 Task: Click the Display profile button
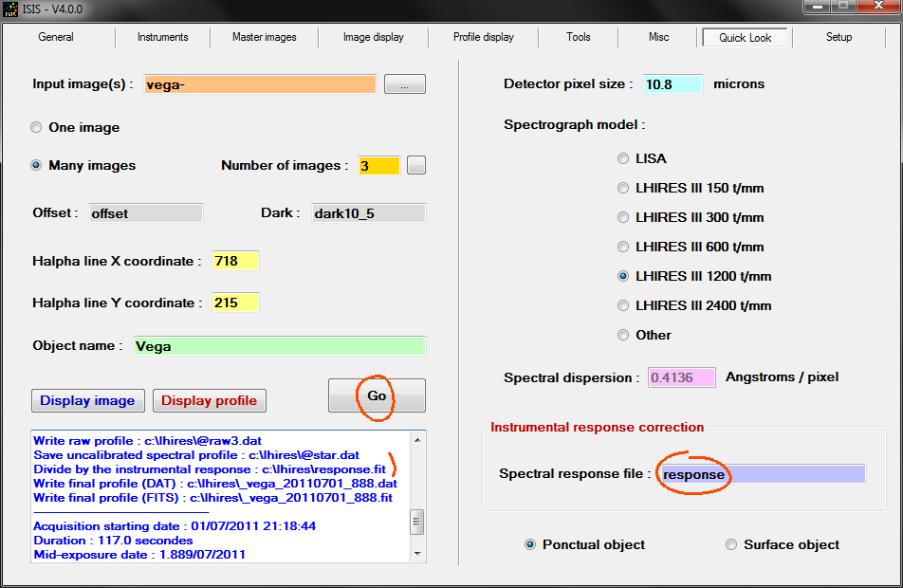pyautogui.click(x=209, y=400)
